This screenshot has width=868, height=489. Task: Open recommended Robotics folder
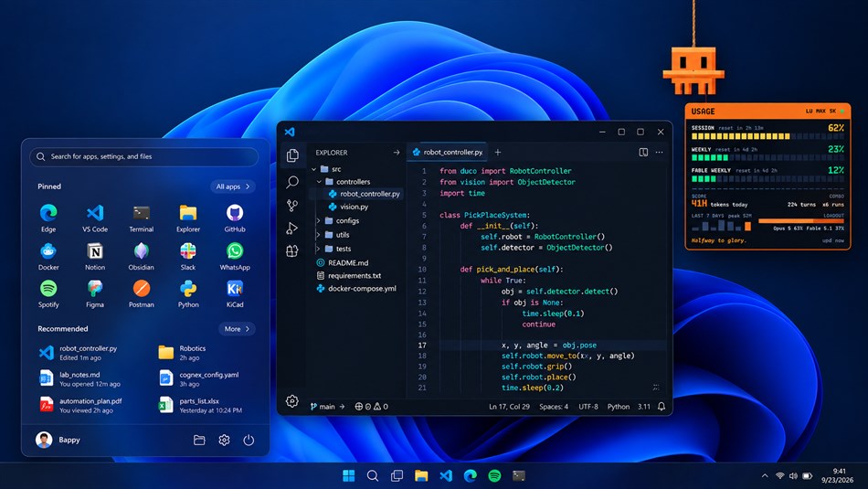183,353
